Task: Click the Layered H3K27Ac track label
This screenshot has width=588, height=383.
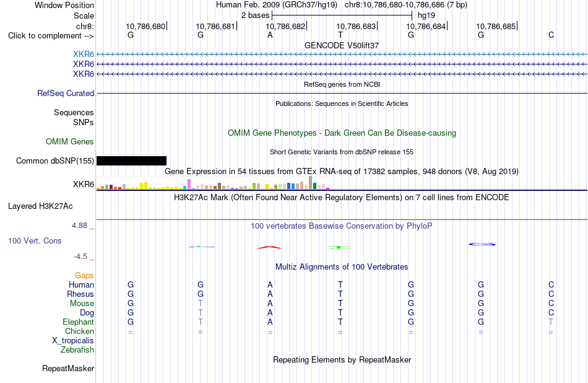Action: click(x=40, y=206)
